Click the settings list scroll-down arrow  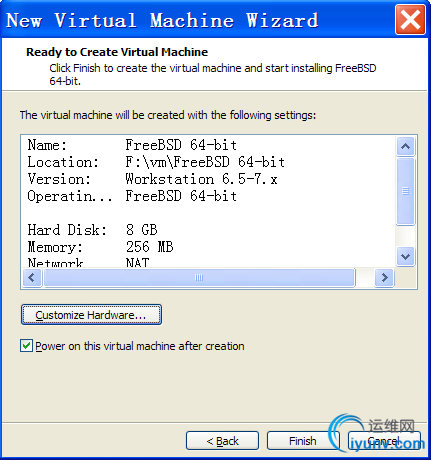point(405,256)
